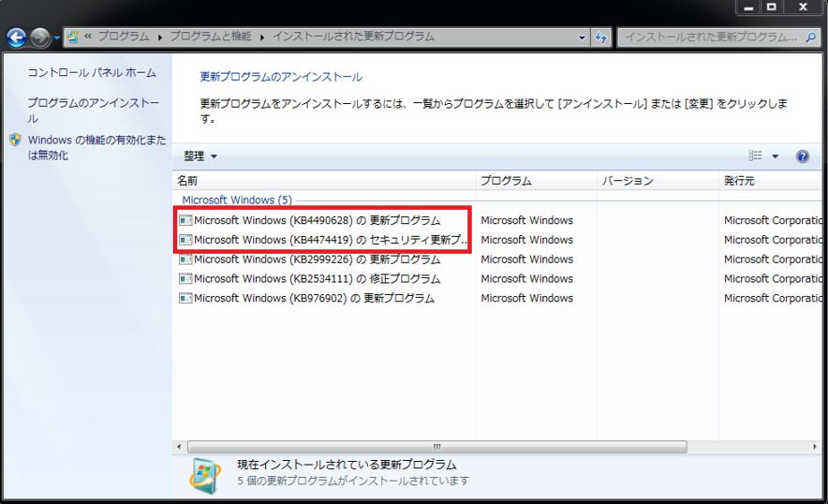The image size is (828, 504).
Task: Click the installed updates icon in details pane
Action: tap(204, 476)
